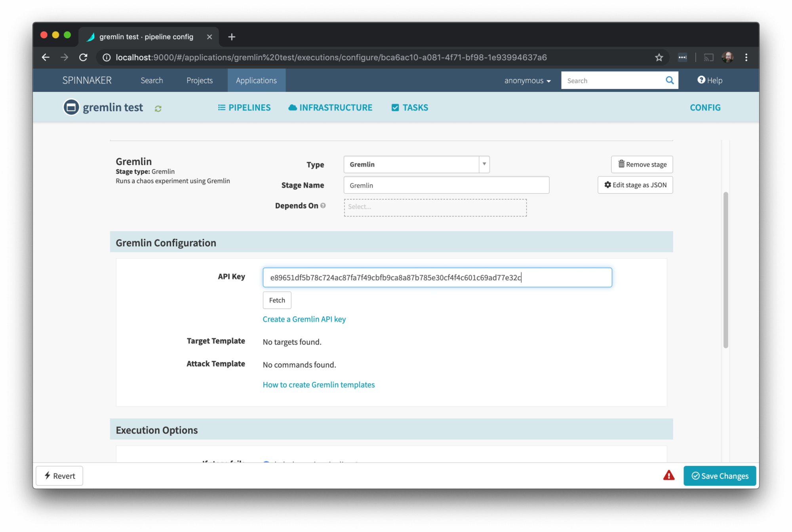The width and height of the screenshot is (792, 532).
Task: Click the Gremlin Configuration section header
Action: pyautogui.click(x=391, y=242)
